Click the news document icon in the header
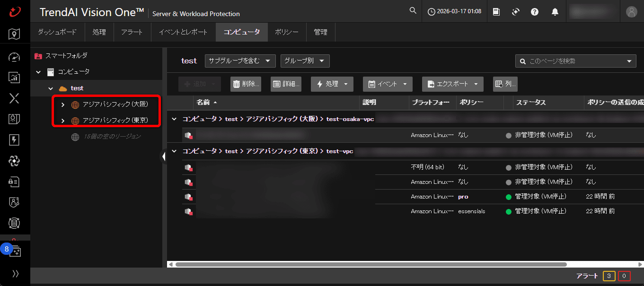This screenshot has height=286, width=644. tap(496, 11)
